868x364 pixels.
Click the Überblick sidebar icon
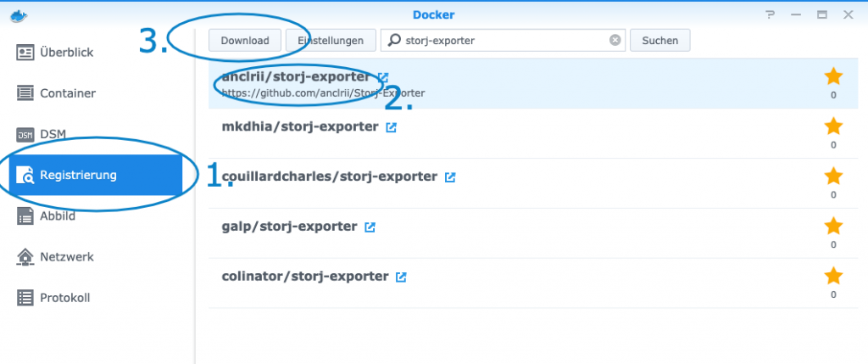pos(25,53)
